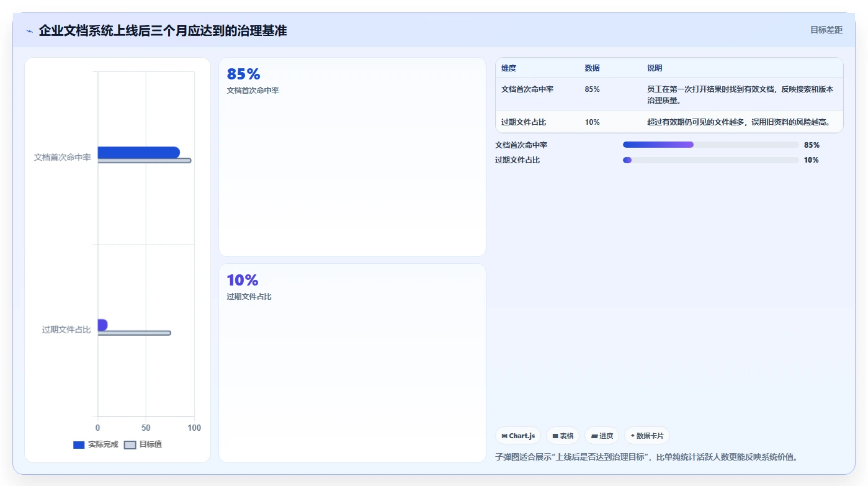Click the gray target bar for 过期文件占比

pyautogui.click(x=134, y=333)
